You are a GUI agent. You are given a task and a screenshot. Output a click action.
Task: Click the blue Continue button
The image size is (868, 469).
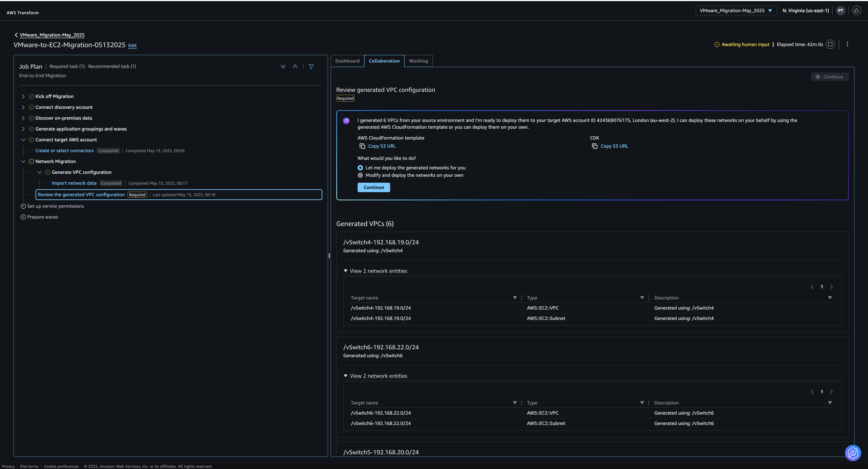point(373,187)
